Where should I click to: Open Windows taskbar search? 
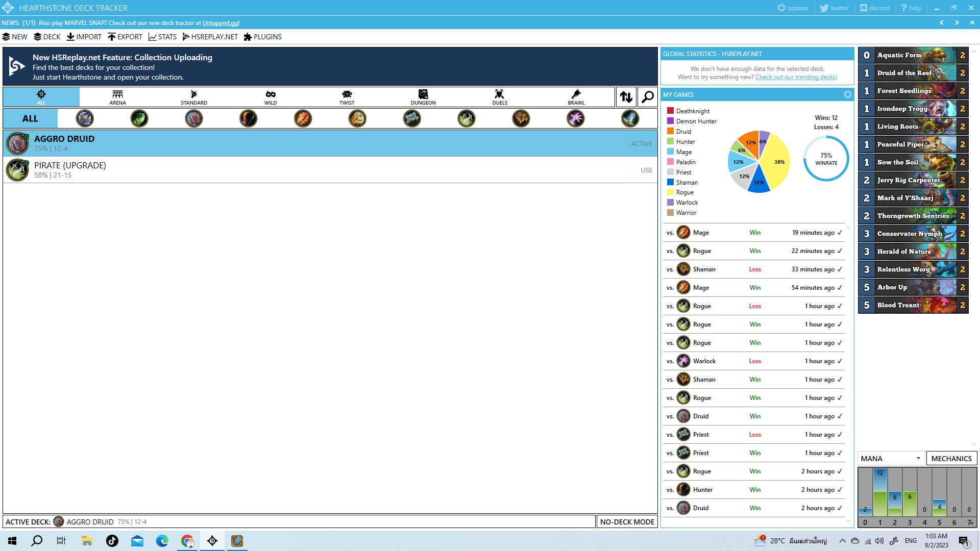[37, 541]
